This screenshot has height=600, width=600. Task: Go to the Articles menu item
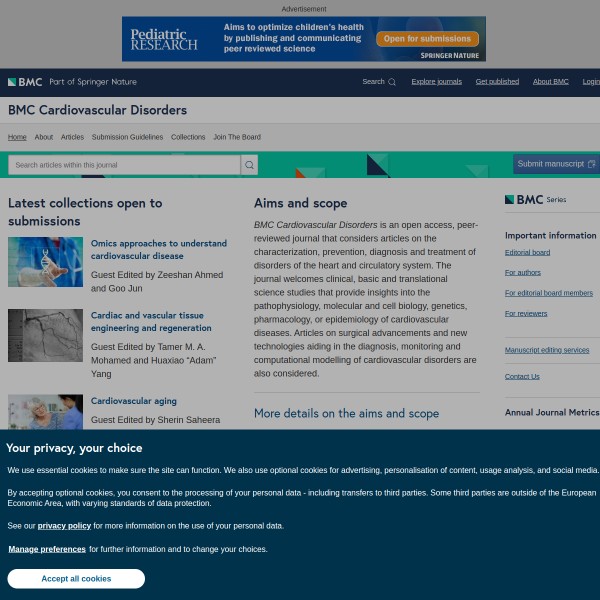coord(72,137)
